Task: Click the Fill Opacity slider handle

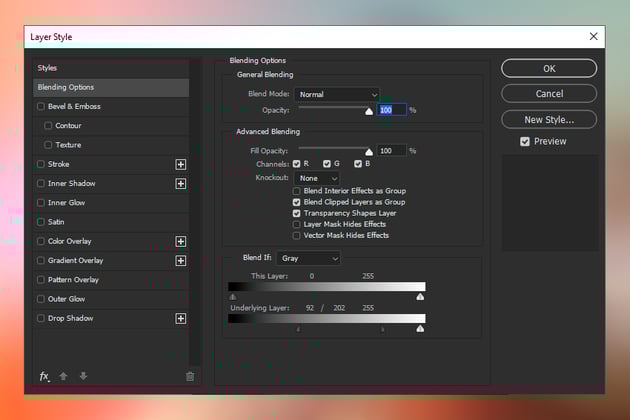Action: coord(369,152)
